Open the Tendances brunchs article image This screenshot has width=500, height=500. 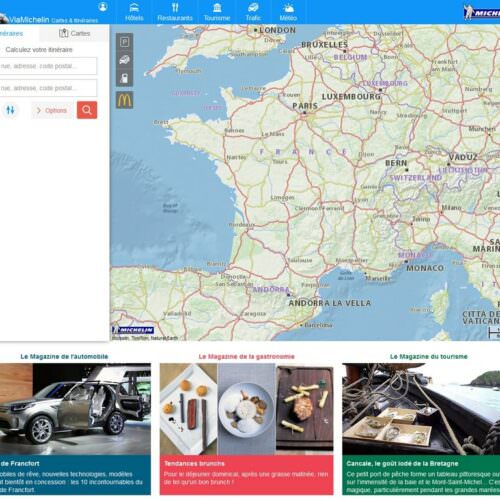[x=247, y=409]
